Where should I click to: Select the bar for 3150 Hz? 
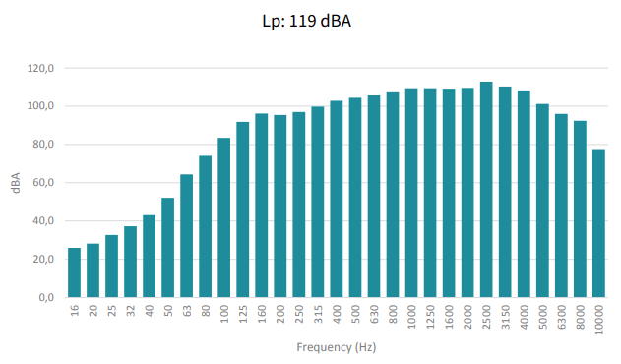point(505,192)
